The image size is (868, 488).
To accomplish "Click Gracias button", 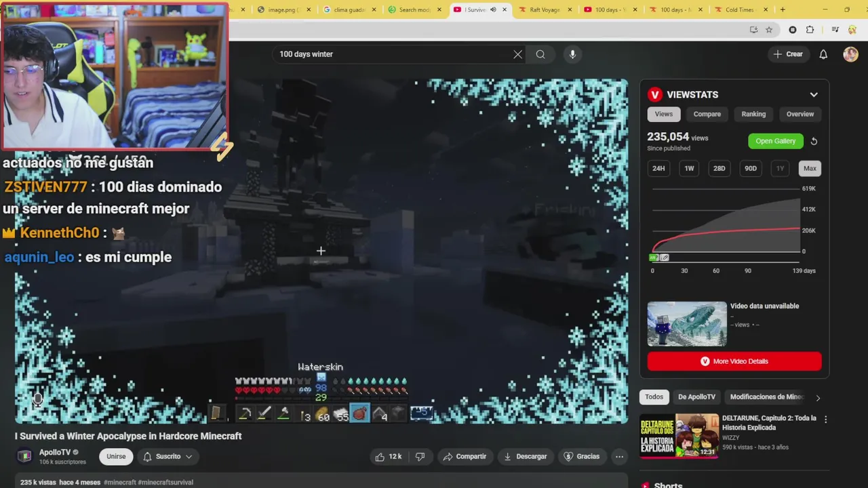I will point(582,457).
